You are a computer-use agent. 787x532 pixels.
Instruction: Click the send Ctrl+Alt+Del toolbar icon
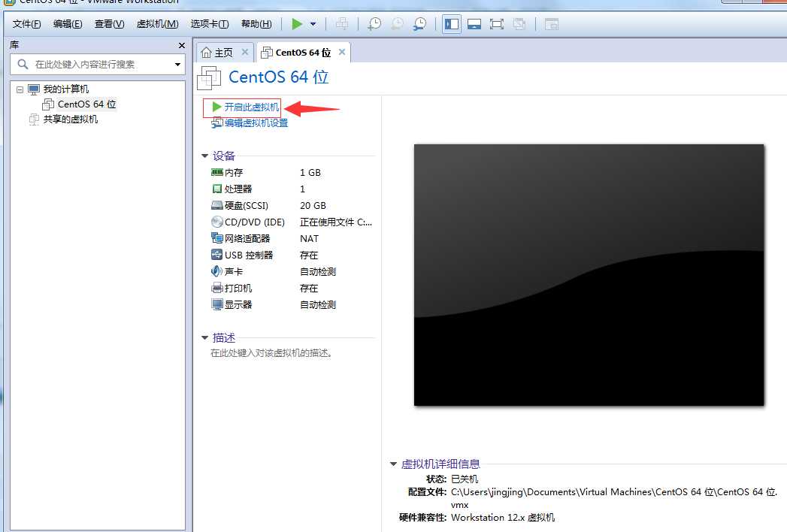coord(342,23)
